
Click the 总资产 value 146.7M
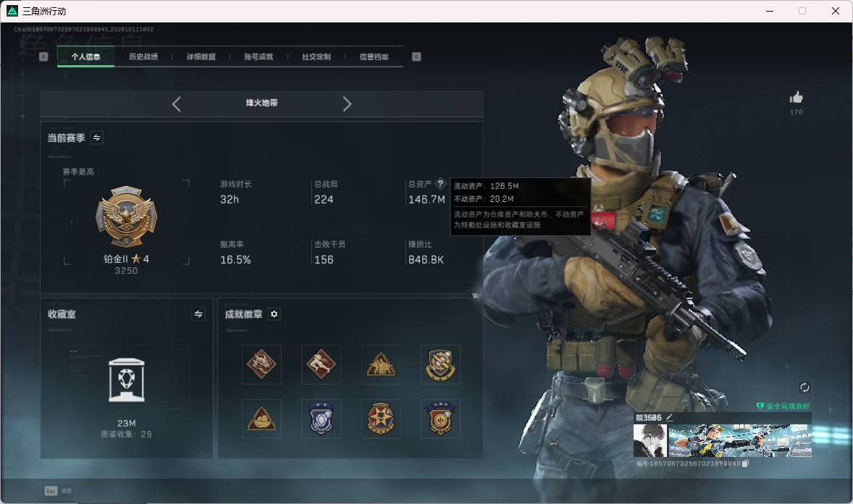coord(426,200)
